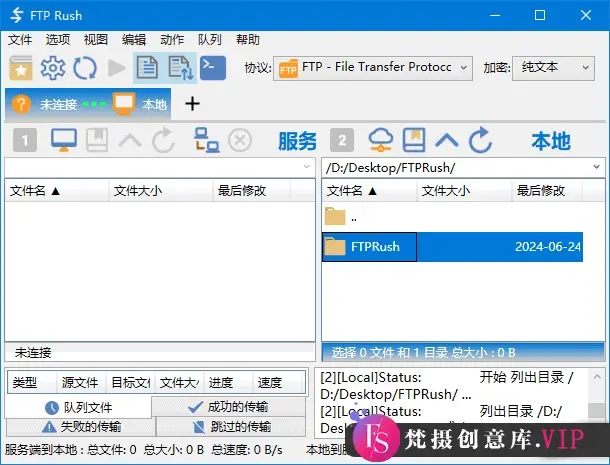Screen dimensions: 610x465
Task: Open the 加密 encryption dropdown
Action: [x=553, y=68]
